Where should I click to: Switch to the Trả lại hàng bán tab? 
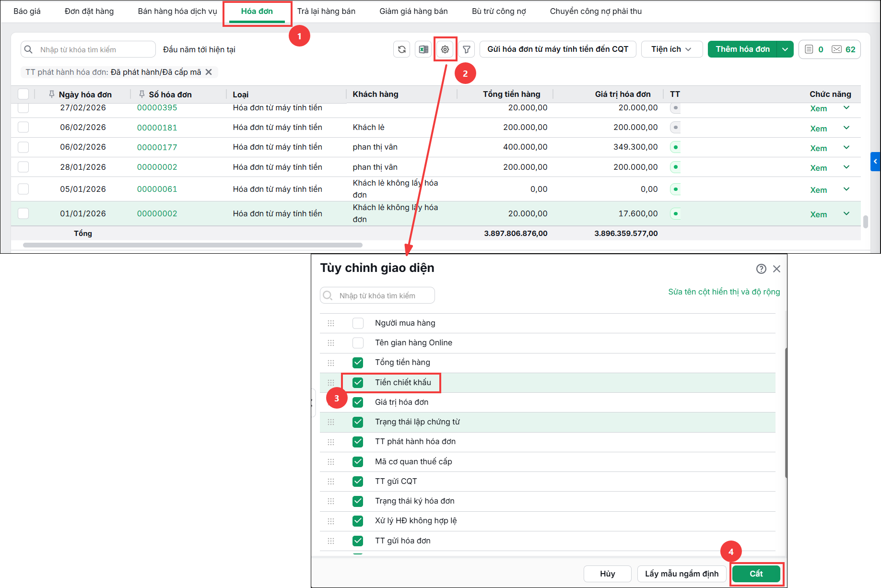point(326,11)
